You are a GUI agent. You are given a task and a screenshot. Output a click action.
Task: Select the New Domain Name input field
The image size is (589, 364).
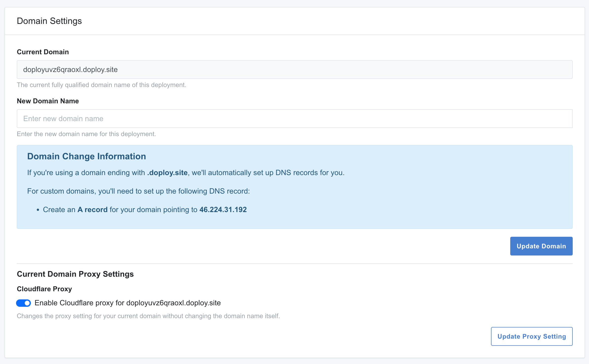point(294,119)
